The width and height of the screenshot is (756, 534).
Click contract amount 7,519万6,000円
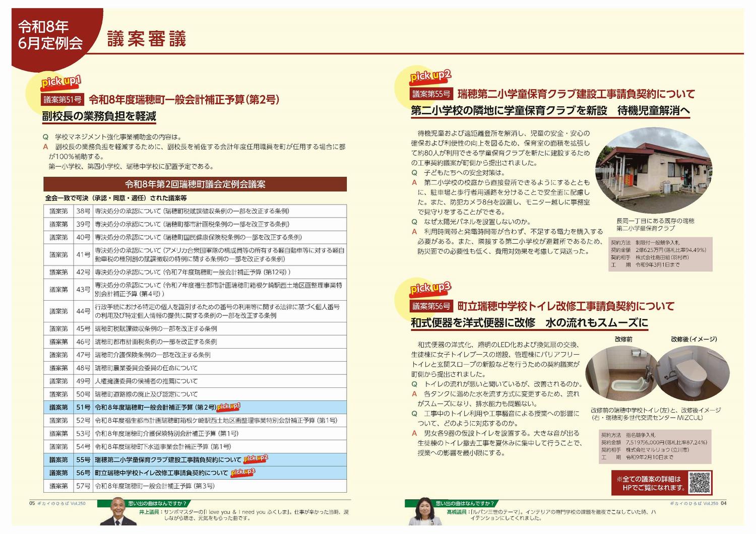[x=645, y=442]
